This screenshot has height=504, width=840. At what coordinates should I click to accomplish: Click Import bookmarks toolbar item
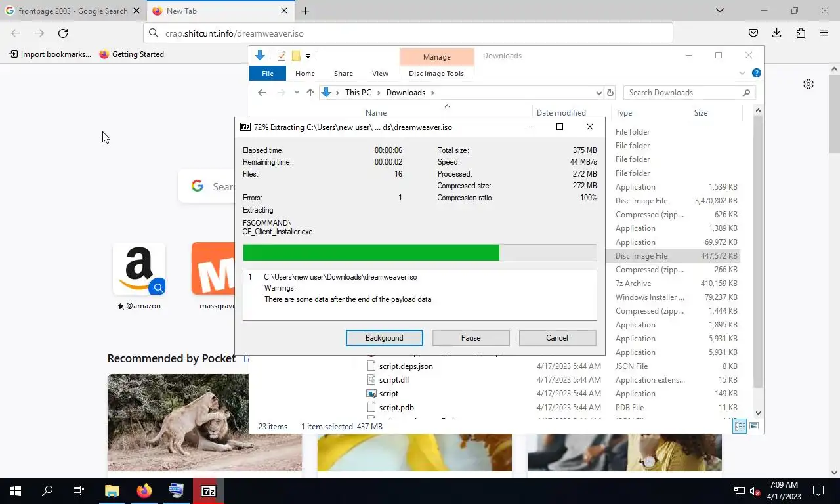click(50, 54)
